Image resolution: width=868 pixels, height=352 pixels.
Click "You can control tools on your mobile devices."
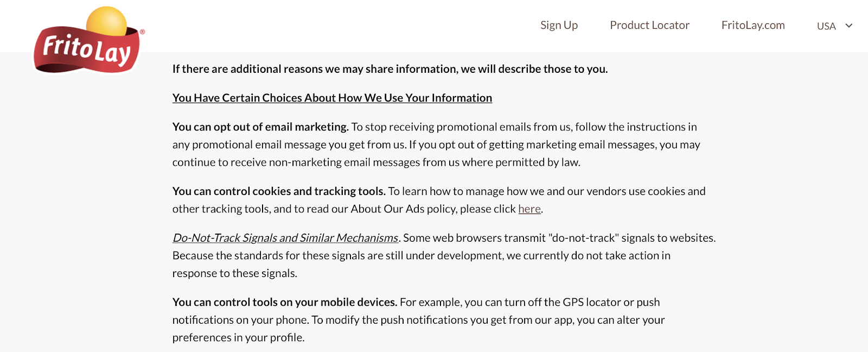tap(285, 303)
